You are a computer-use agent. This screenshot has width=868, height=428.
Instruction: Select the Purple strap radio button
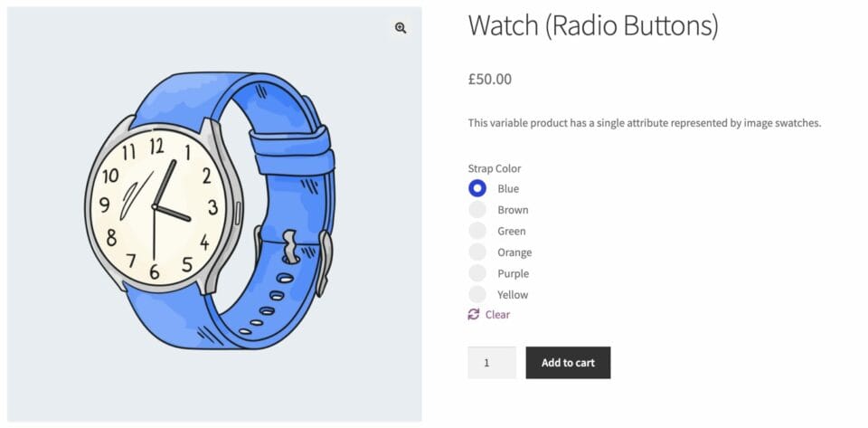click(477, 273)
